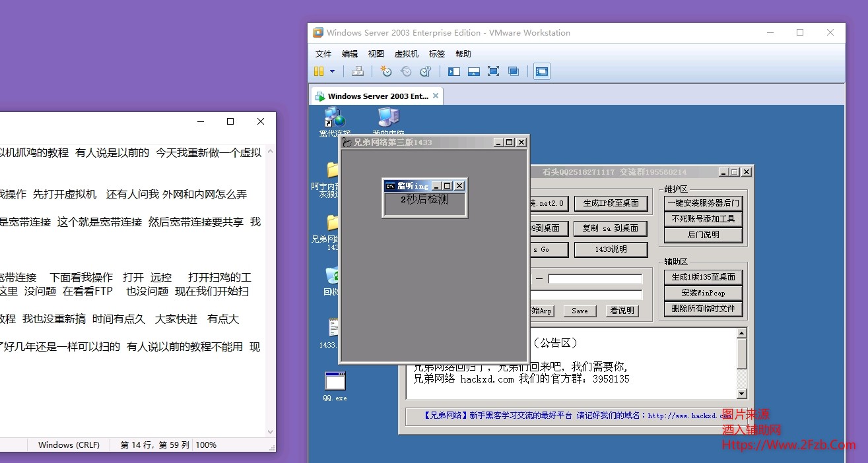
Task: Switch to Unity mode icon
Action: (x=514, y=71)
